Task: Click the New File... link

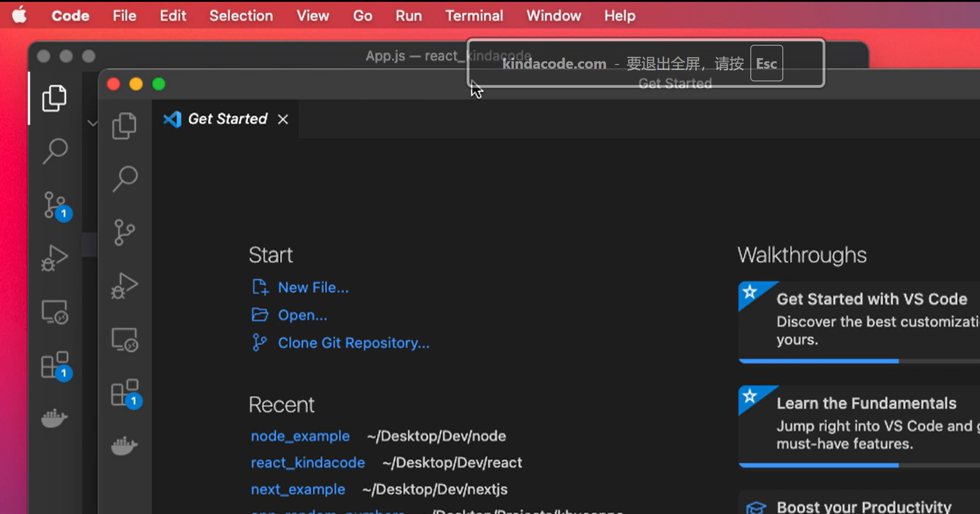Action: [x=313, y=287]
